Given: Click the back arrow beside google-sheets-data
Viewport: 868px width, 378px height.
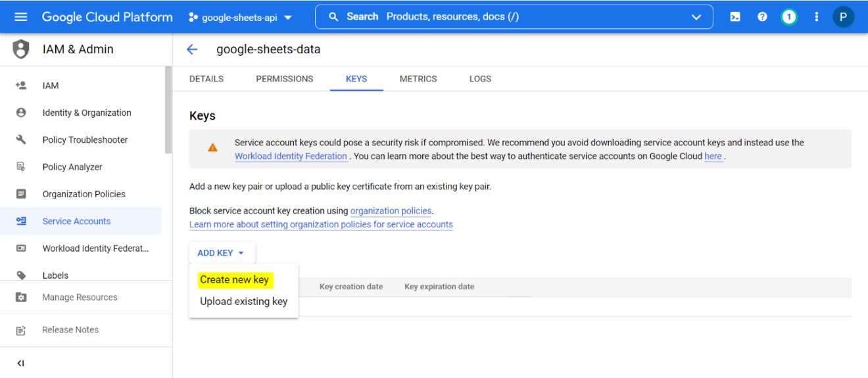Looking at the screenshot, I should tap(192, 49).
